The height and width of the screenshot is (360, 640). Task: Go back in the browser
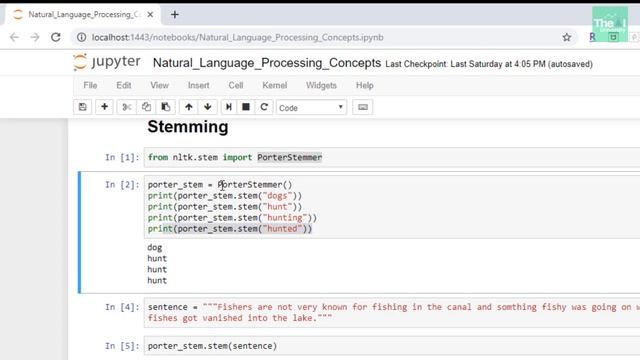(x=14, y=38)
